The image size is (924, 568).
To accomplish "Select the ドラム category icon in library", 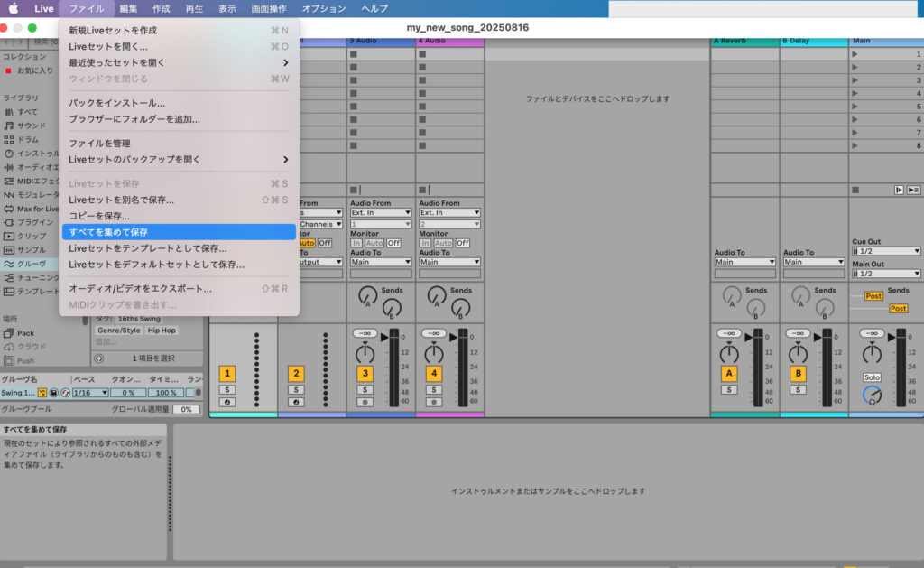I will (x=8, y=139).
